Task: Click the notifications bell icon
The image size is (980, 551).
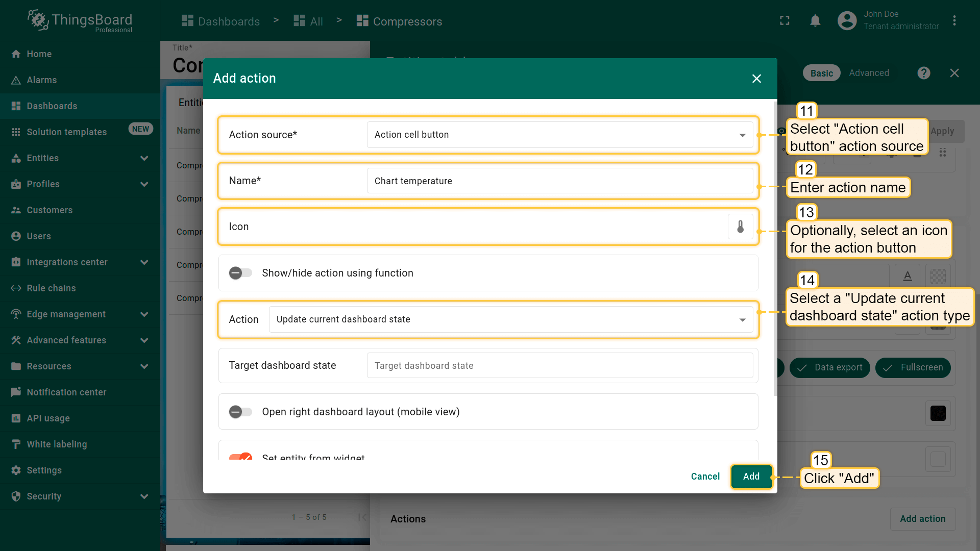Action: 815,21
